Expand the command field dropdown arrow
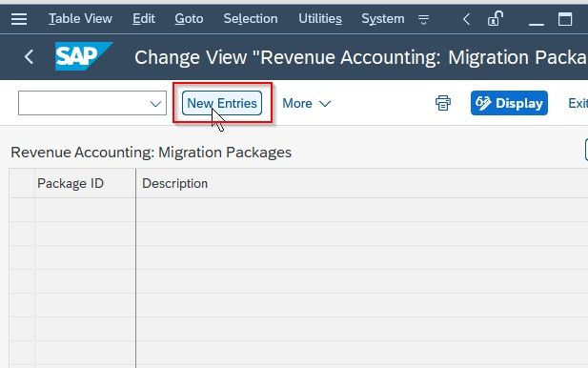This screenshot has width=588, height=368. (x=155, y=104)
